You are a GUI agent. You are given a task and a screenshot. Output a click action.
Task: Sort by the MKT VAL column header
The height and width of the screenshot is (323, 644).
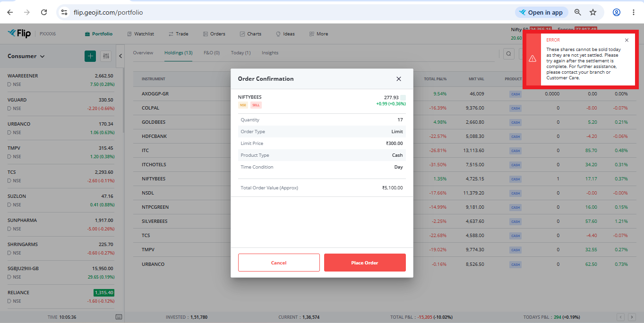tap(476, 79)
